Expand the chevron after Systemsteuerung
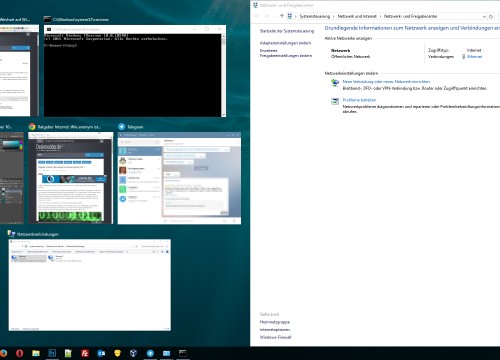This screenshot has height=360, width=500. tap(333, 16)
